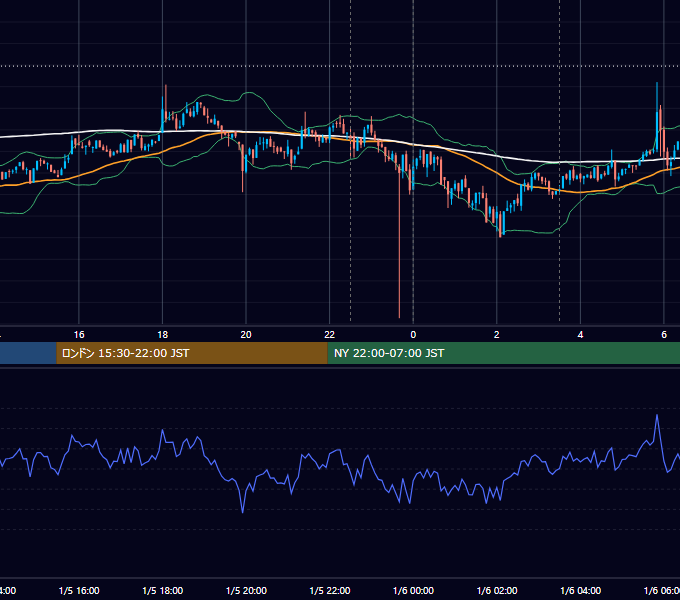
Task: Click the 4 hour label on price chart
Action: [x=580, y=335]
